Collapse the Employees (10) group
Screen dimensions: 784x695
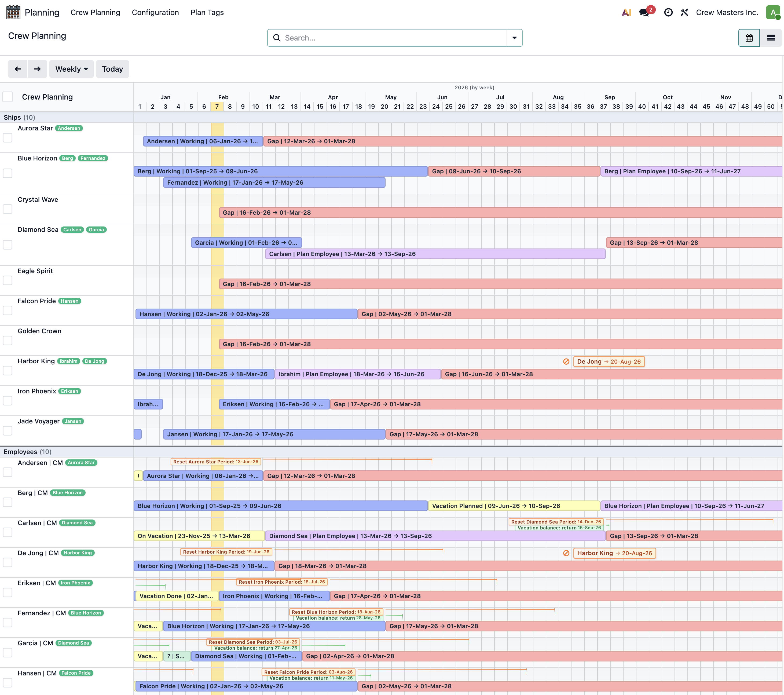(x=27, y=452)
